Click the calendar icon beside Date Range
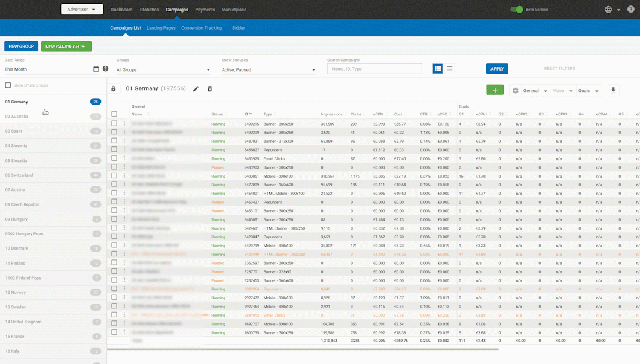Viewport: 640px width, 364px height. (96, 69)
